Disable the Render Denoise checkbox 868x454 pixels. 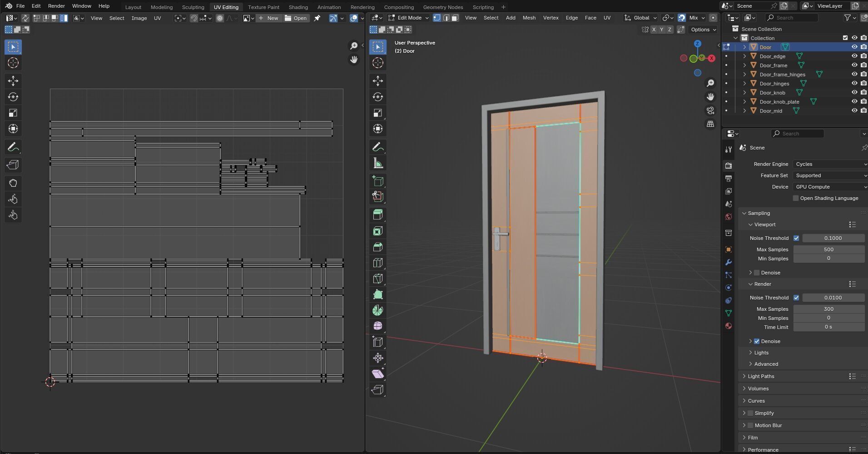point(757,341)
